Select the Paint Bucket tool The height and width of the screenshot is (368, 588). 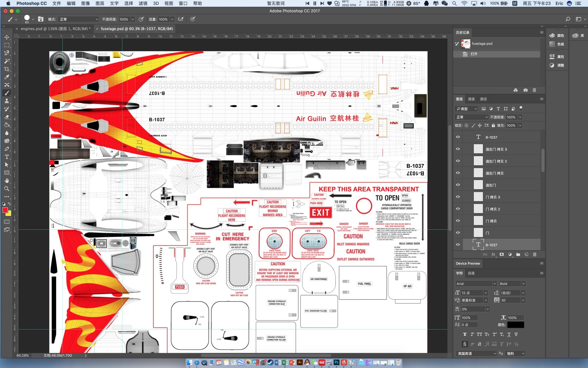(x=7, y=125)
